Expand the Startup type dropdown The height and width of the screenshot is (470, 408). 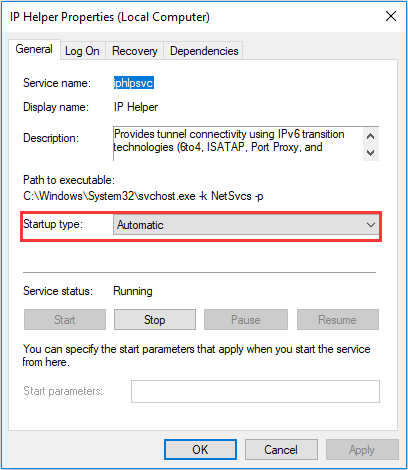tap(246, 225)
